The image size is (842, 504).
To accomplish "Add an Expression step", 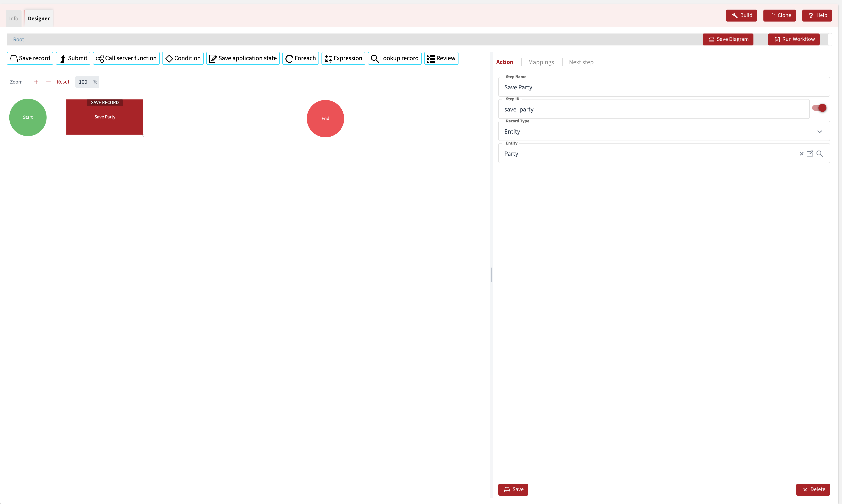I will tap(343, 58).
